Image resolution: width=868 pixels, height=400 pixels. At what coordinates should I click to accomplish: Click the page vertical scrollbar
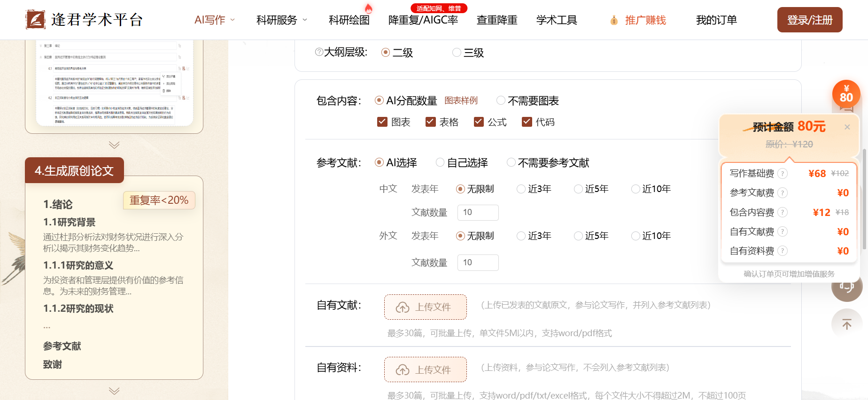point(864,200)
